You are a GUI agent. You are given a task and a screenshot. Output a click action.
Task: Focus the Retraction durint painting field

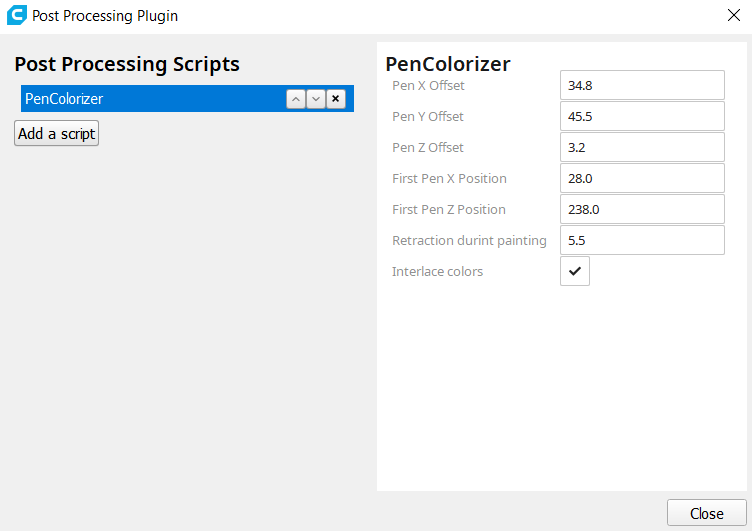[641, 240]
